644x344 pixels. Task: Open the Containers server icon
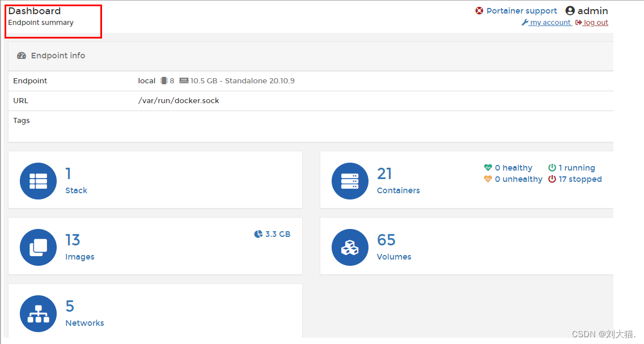[x=350, y=181]
